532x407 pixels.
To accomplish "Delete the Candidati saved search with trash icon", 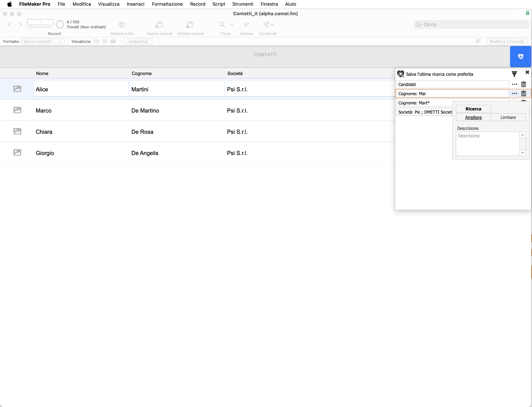I will pos(523,84).
